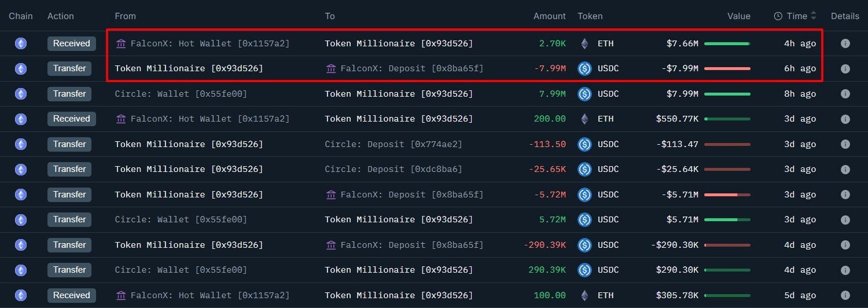
Task: Click the clock icon in the Time header
Action: [x=778, y=16]
